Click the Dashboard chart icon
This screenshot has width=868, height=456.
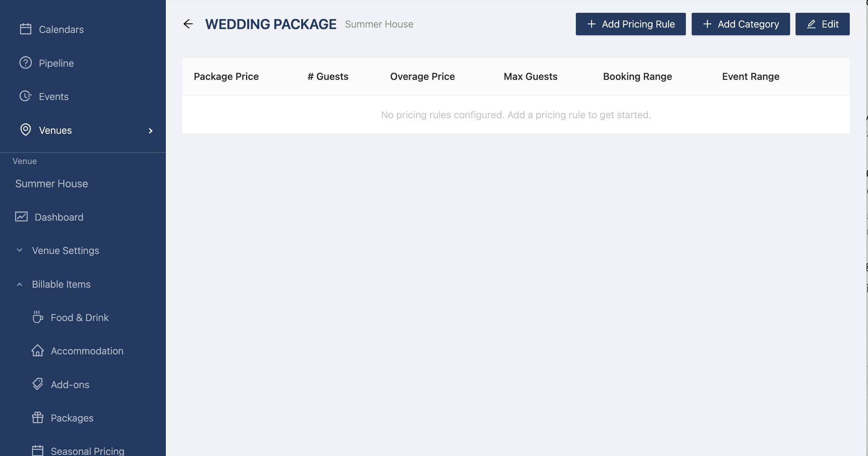tap(21, 217)
